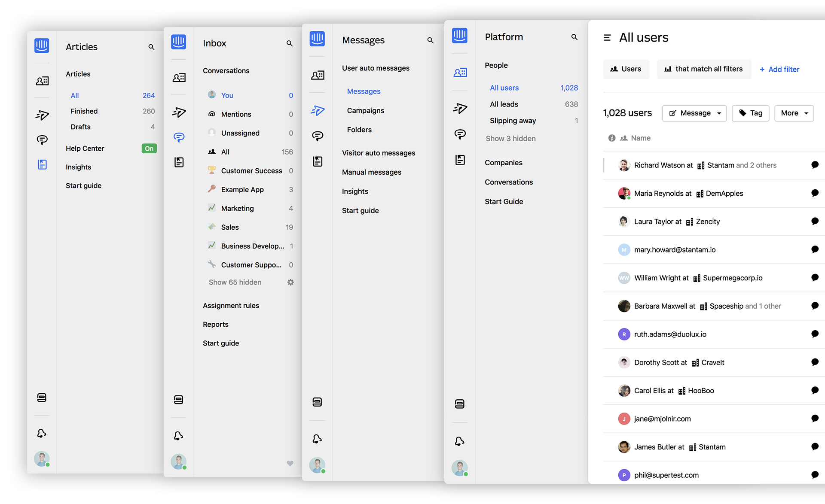Screen dimensions: 825x504
Task: Click the Messages paper-plane icon in the Inbox sidebar
Action: click(179, 112)
